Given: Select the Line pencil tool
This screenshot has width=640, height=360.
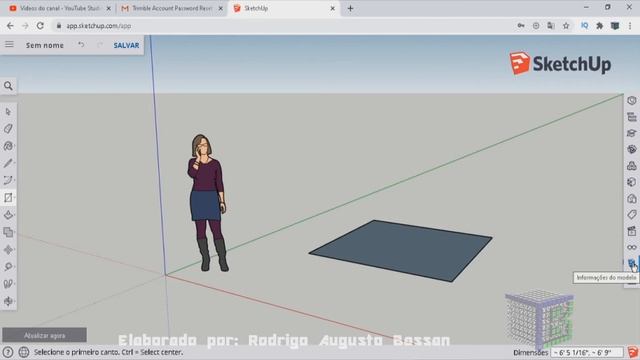Looking at the screenshot, I should point(8,163).
